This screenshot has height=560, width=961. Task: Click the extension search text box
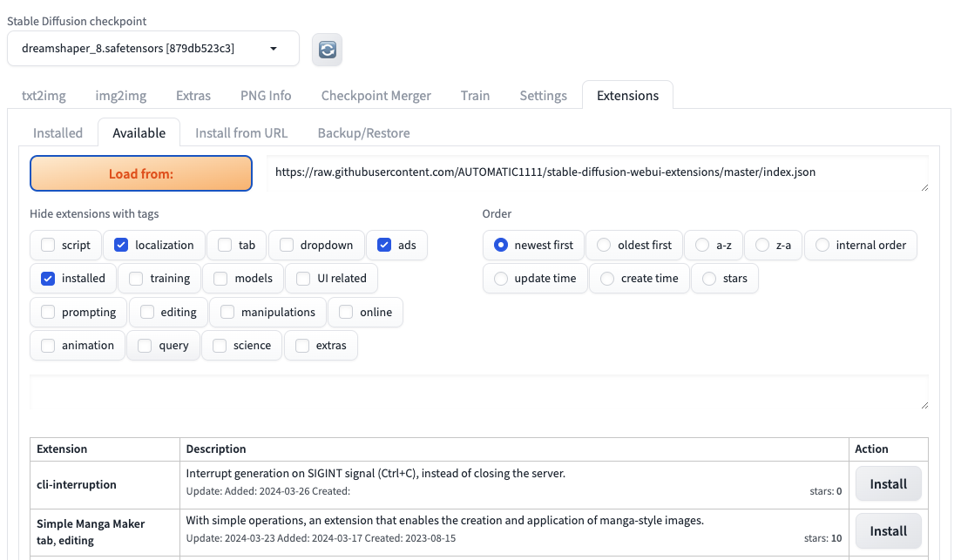click(478, 393)
